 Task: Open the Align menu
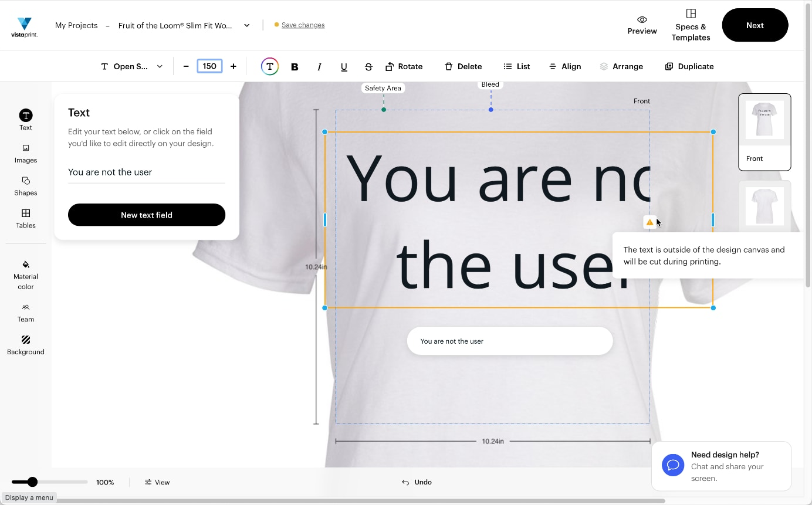point(564,67)
